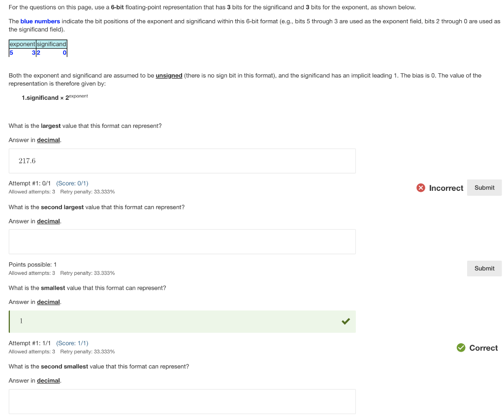Click the second smallest value answer box
The image size is (504, 420).
click(182, 401)
